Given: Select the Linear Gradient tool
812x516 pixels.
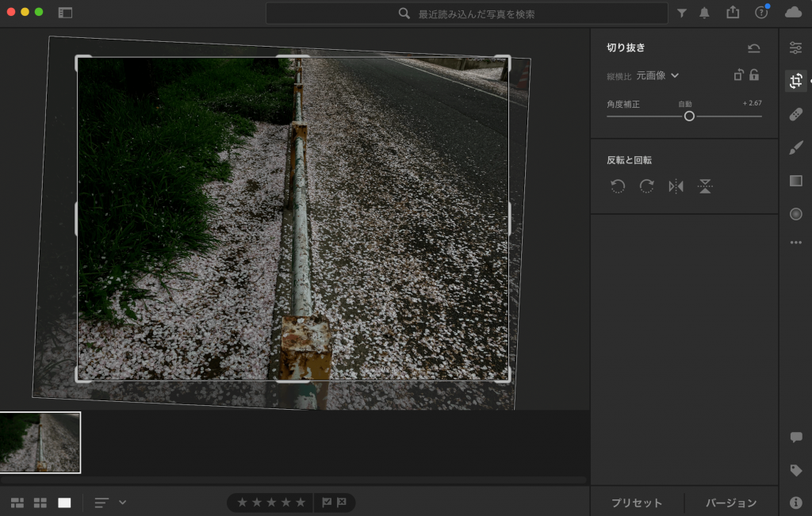Looking at the screenshot, I should [x=796, y=181].
